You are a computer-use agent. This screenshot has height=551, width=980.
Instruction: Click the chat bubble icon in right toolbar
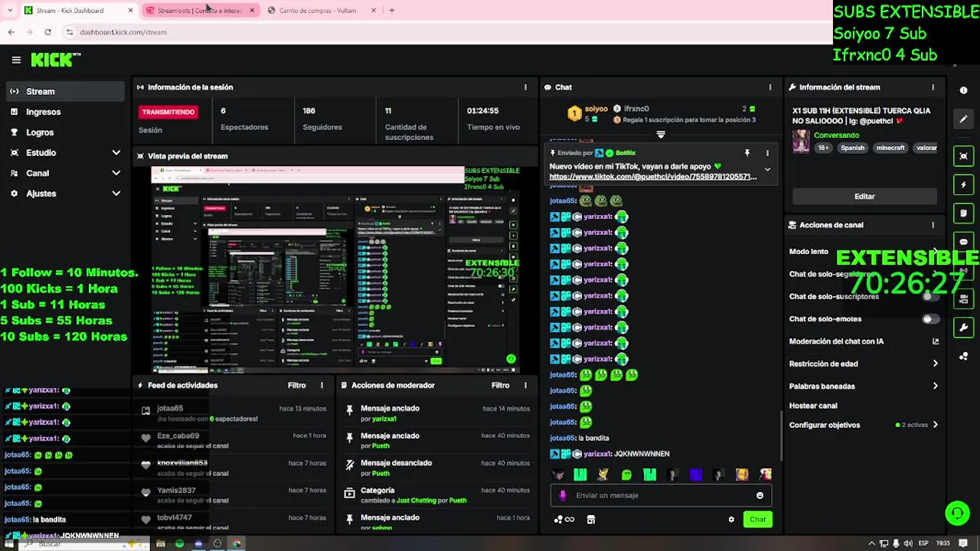(963, 242)
